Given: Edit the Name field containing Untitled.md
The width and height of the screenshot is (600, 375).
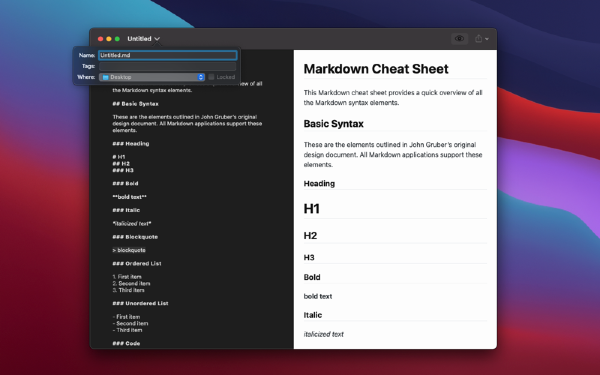Looking at the screenshot, I should [168, 55].
